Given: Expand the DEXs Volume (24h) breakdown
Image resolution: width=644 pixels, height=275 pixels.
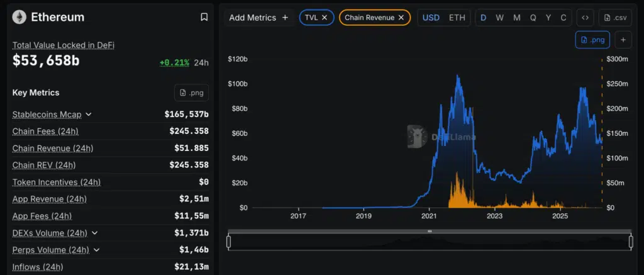Looking at the screenshot, I should [94, 233].
